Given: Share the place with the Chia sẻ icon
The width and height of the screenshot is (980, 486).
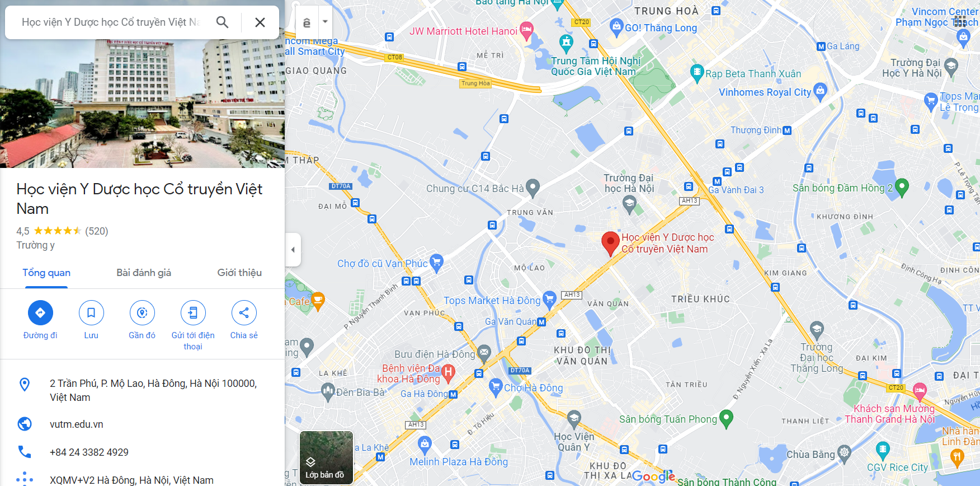Looking at the screenshot, I should 244,312.
